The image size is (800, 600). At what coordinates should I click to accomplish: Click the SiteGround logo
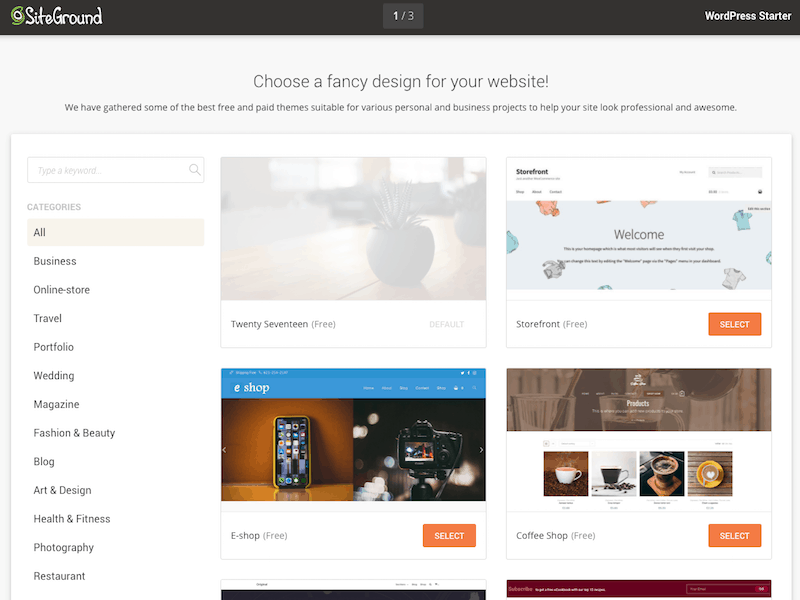(x=57, y=16)
